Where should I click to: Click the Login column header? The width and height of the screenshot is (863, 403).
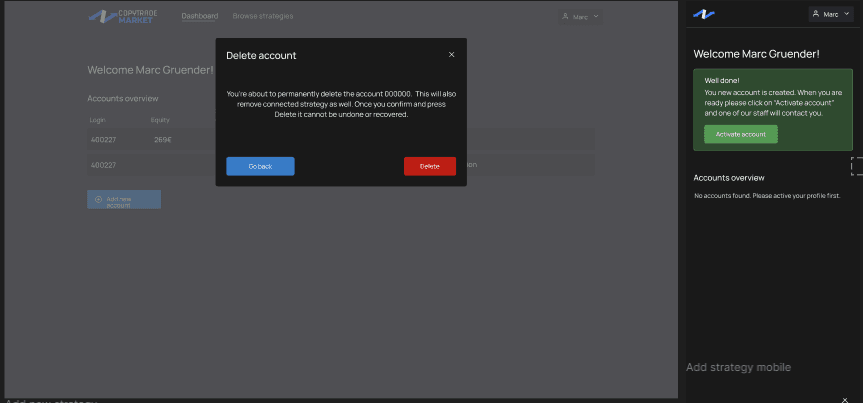click(x=98, y=119)
